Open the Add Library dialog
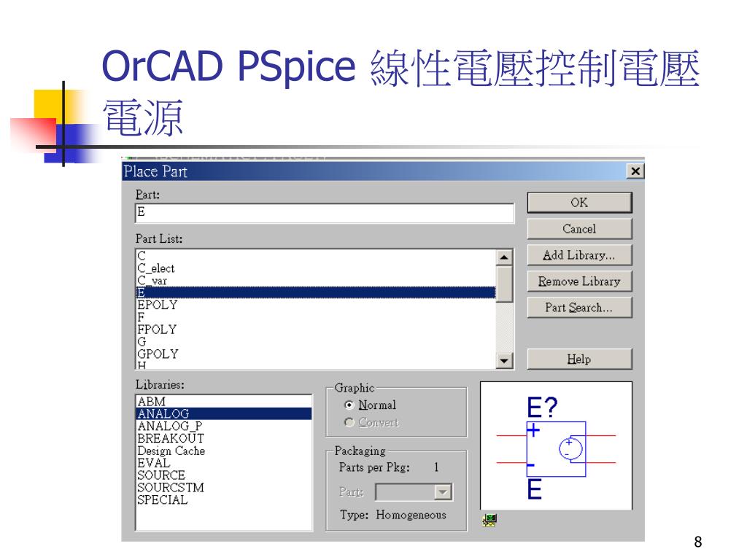Screen dimensions: 747x560 (579, 255)
